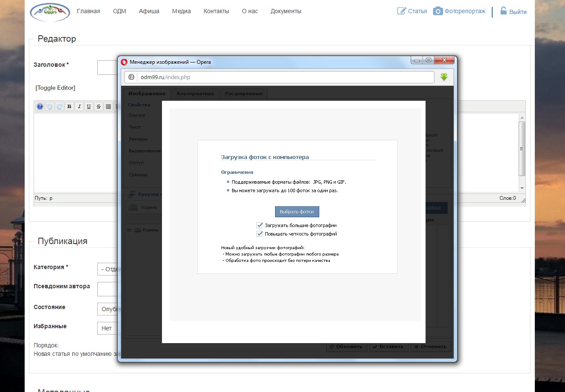Click the 'Выбрать фотки' button

pyautogui.click(x=297, y=212)
